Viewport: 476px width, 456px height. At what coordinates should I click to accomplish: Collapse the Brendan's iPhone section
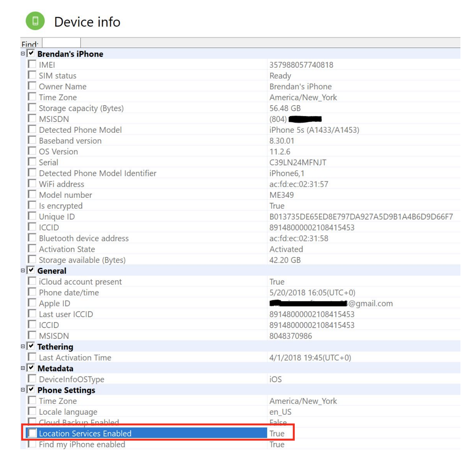point(23,54)
